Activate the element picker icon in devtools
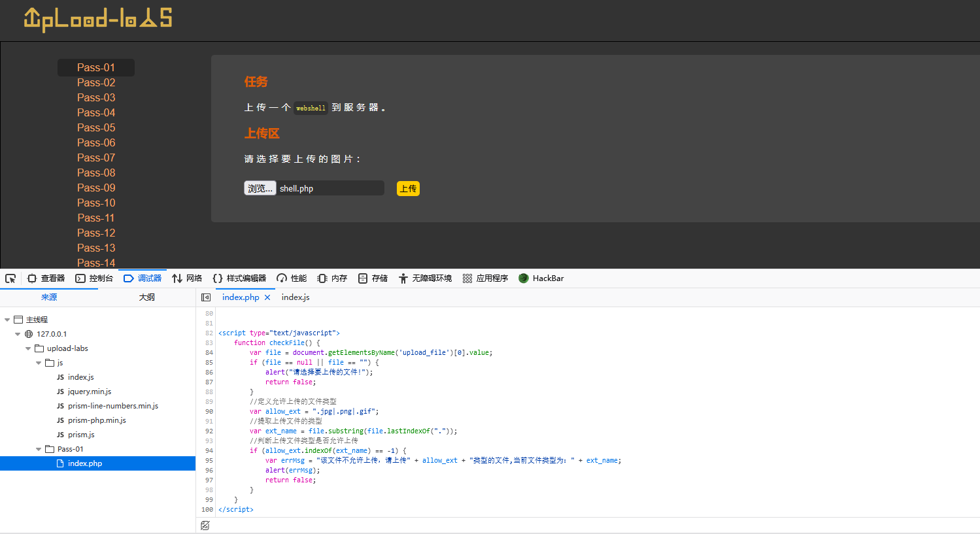The width and height of the screenshot is (980, 534). (10, 278)
